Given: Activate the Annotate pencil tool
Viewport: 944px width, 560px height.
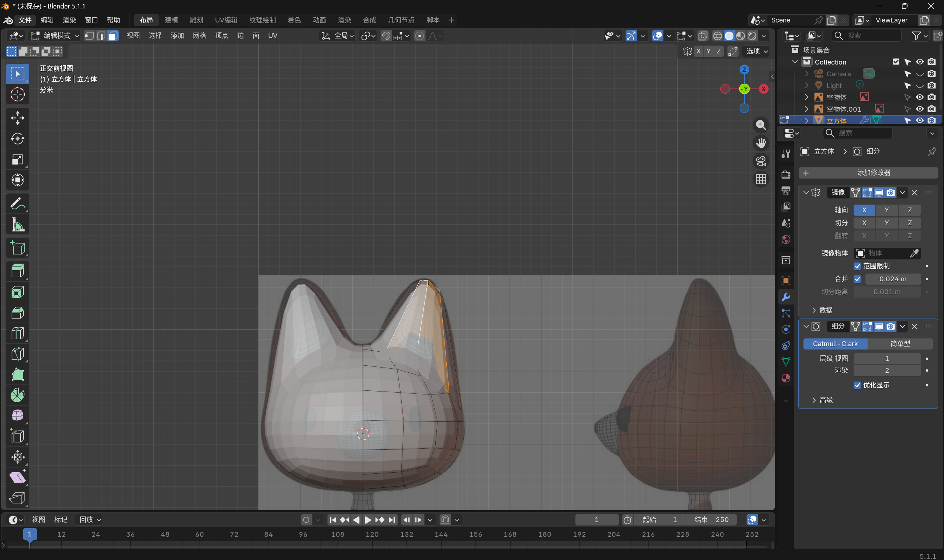Looking at the screenshot, I should tap(17, 204).
